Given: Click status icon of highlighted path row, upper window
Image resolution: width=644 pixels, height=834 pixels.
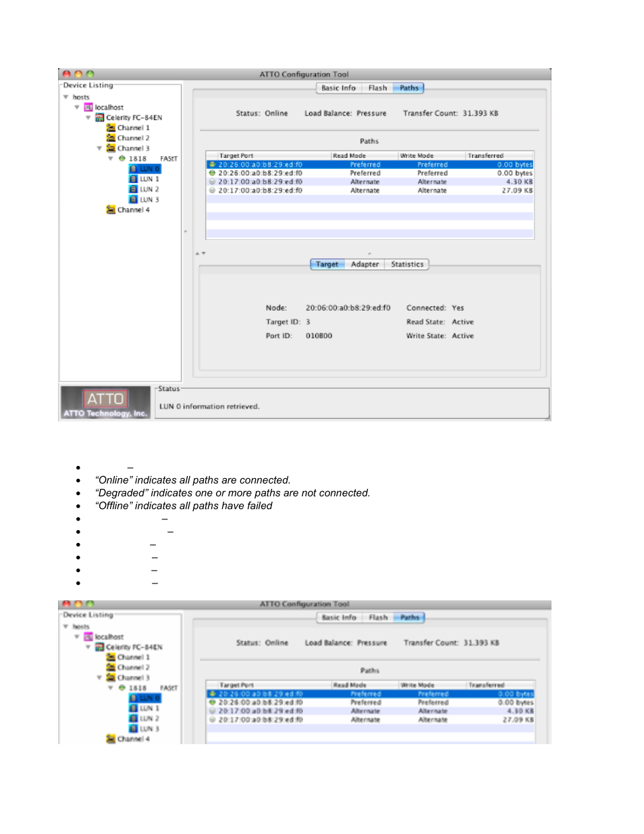Looking at the screenshot, I should pos(212,164).
